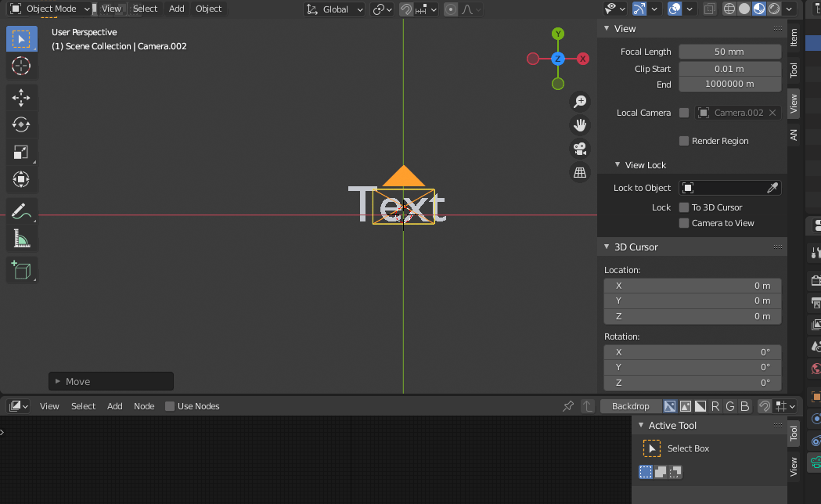
Task: Toggle camera view with the camera icon
Action: [580, 149]
